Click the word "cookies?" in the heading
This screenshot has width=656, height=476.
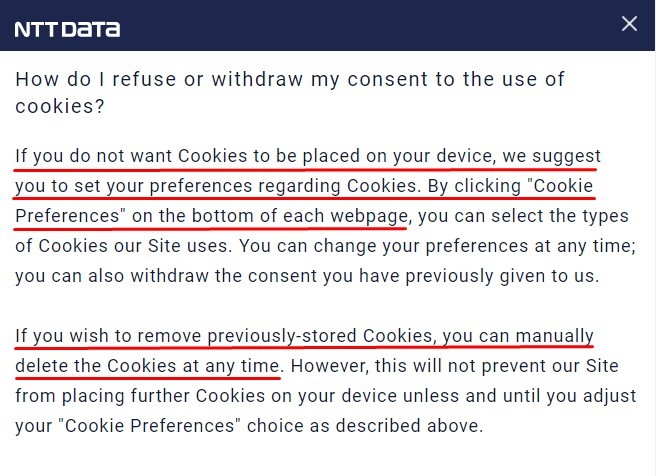click(x=59, y=106)
